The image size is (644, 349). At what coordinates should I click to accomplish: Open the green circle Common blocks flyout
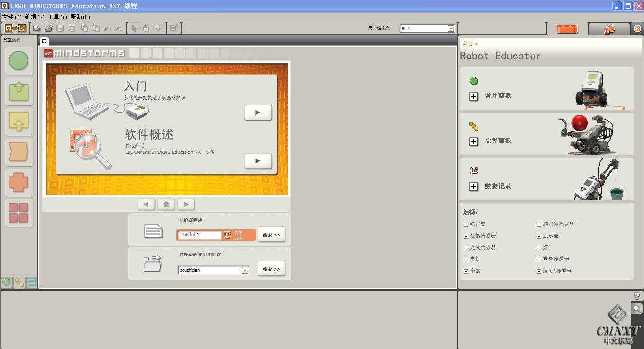(19, 61)
